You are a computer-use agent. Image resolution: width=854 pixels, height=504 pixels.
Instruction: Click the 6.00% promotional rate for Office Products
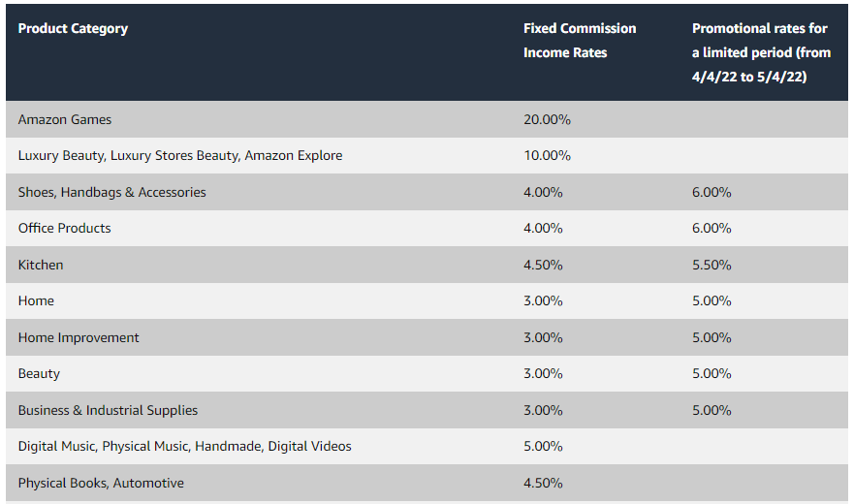(x=712, y=228)
